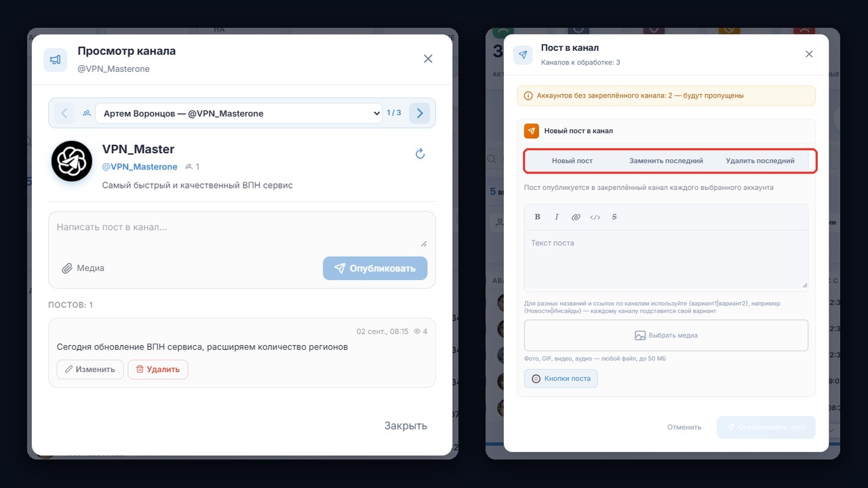Click the paper plane icon beside Пост в канал
Viewport: 868px width, 488px height.
tap(523, 55)
